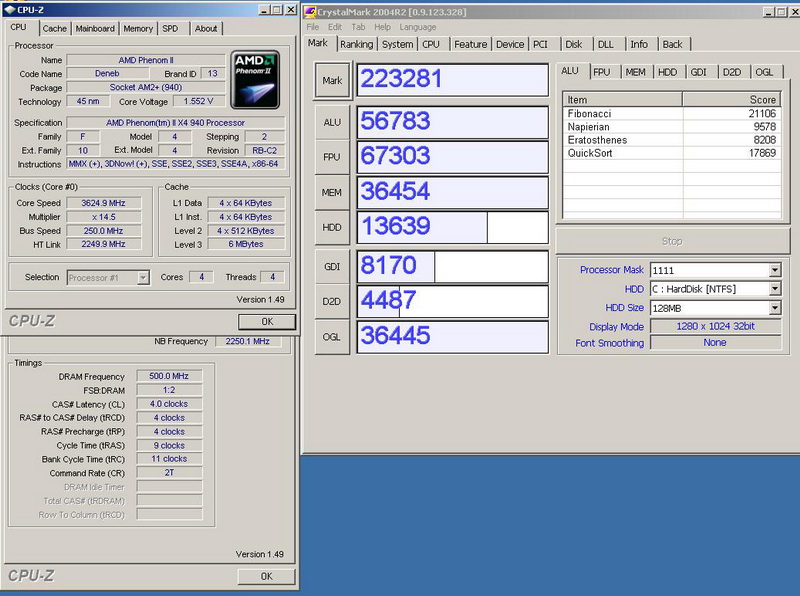Click the AMD Phenom II logo image

tap(255, 80)
